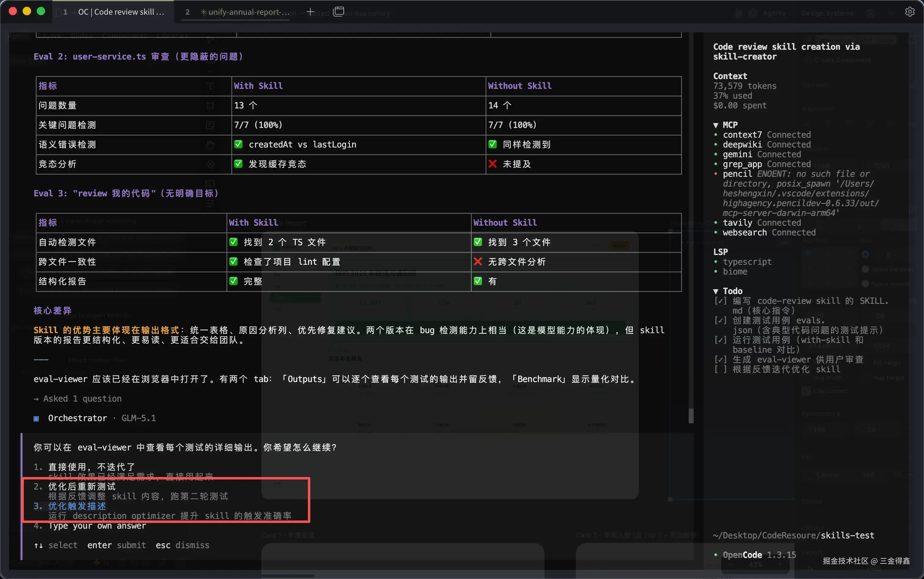Screen dimensions: 924x579
Task: Collapse the Todo section triangle
Action: click(716, 291)
